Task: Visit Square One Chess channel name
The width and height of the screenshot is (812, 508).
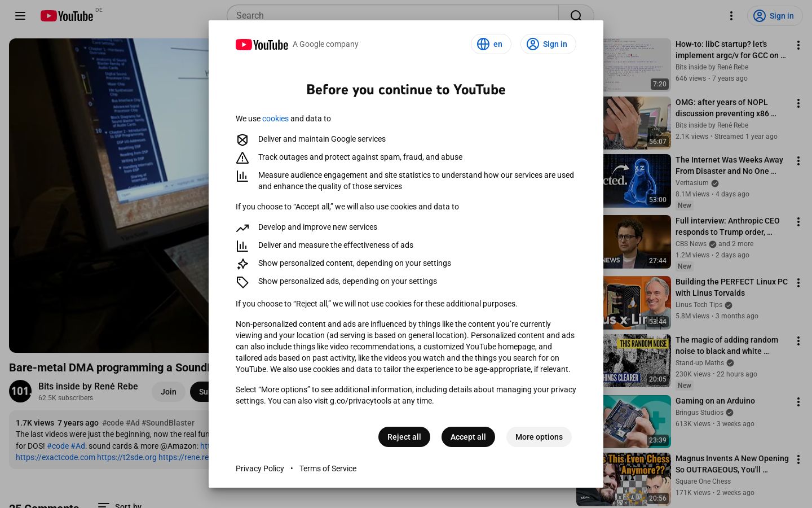Action: click(703, 481)
